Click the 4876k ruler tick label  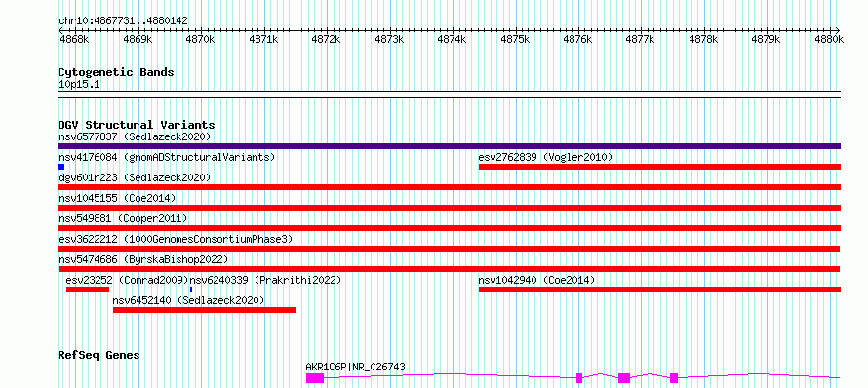point(577,39)
